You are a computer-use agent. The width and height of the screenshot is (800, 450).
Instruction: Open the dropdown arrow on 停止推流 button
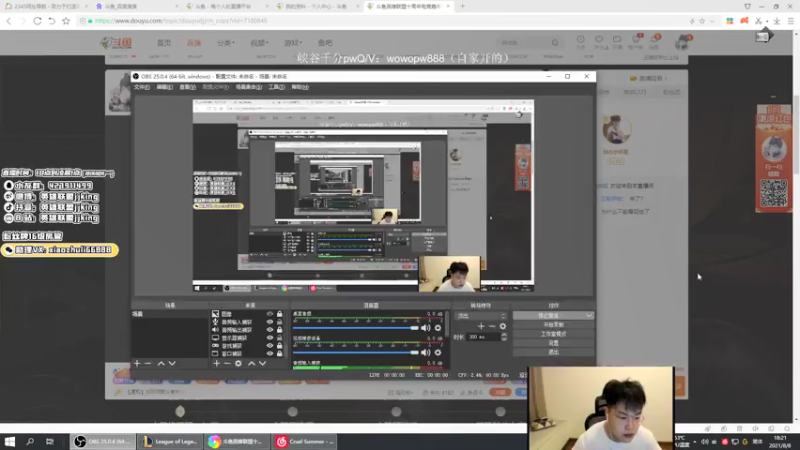[589, 316]
